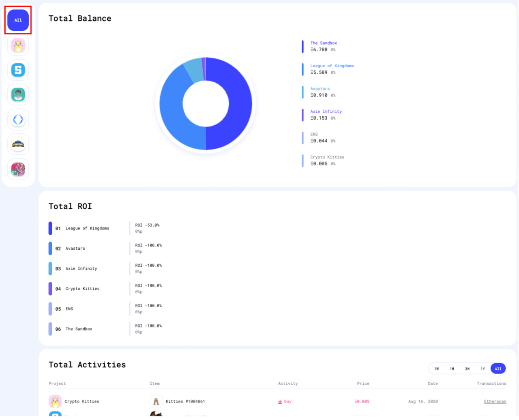Select ENS ROI row
This screenshot has width=519, height=420.
pyautogui.click(x=105, y=309)
